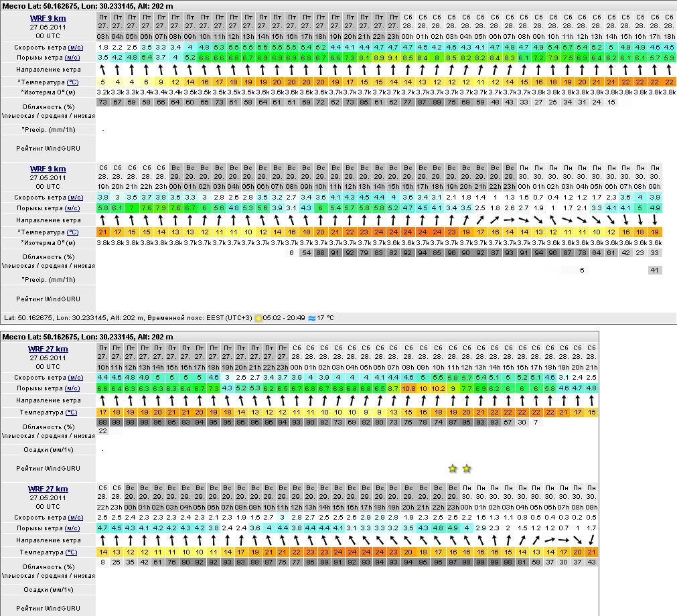Select the orange 10.8 wind gust cell
This screenshot has height=616, width=677.
(408, 389)
